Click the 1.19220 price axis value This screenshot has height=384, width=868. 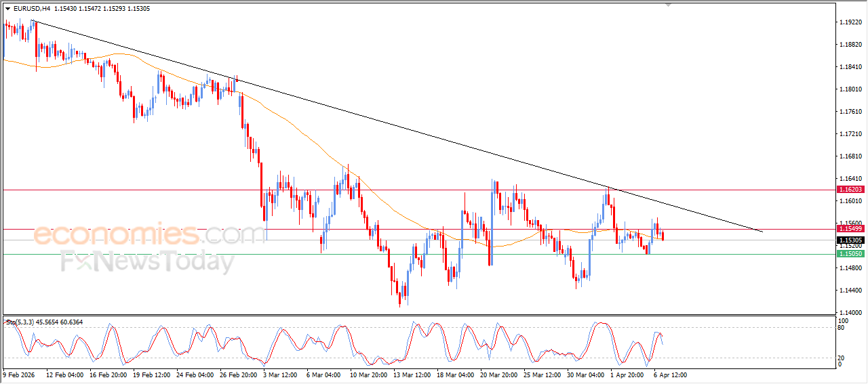[850, 22]
